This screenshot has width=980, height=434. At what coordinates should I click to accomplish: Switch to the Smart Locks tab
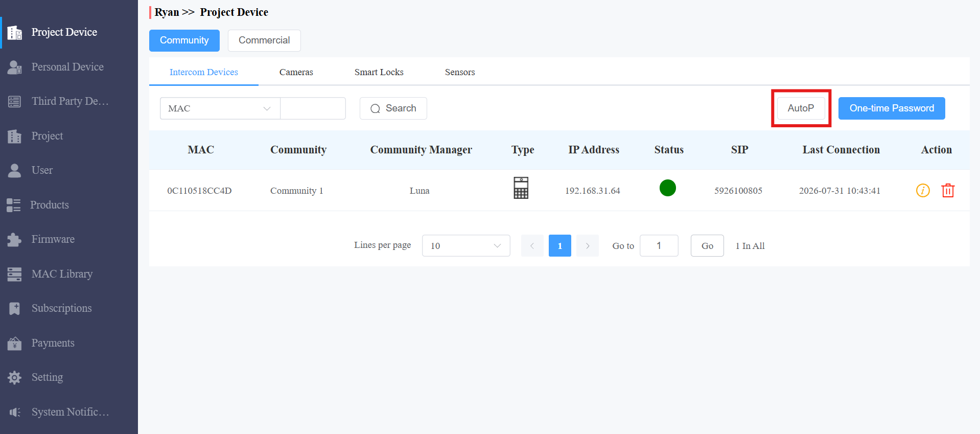[x=379, y=72]
